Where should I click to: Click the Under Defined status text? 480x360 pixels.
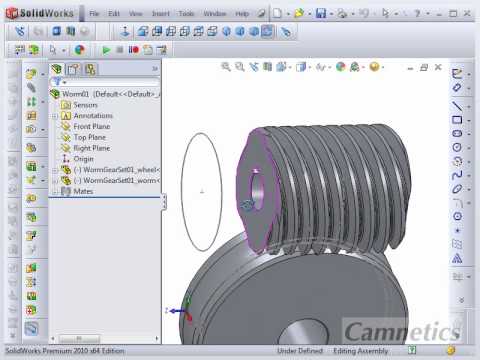click(x=300, y=351)
